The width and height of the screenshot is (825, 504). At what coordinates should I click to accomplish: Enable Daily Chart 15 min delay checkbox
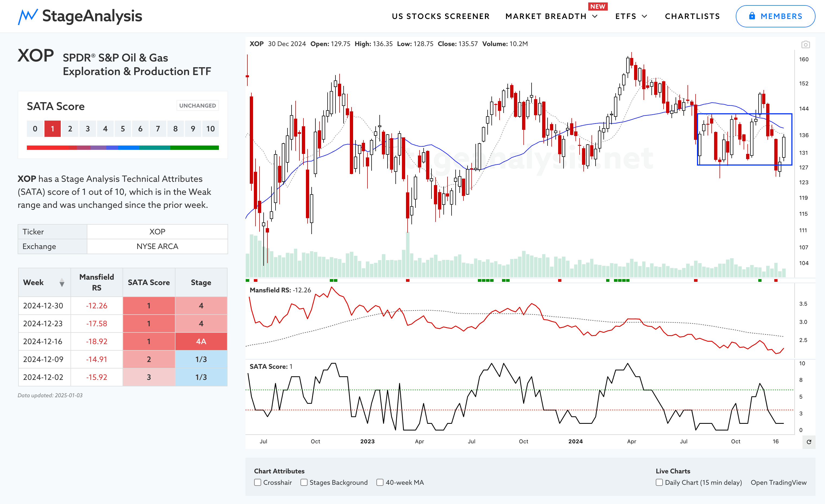pos(659,482)
